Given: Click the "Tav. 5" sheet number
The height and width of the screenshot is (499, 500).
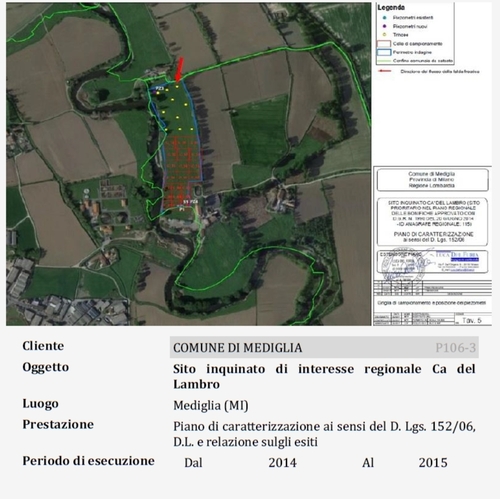Looking at the screenshot, I should (x=472, y=320).
